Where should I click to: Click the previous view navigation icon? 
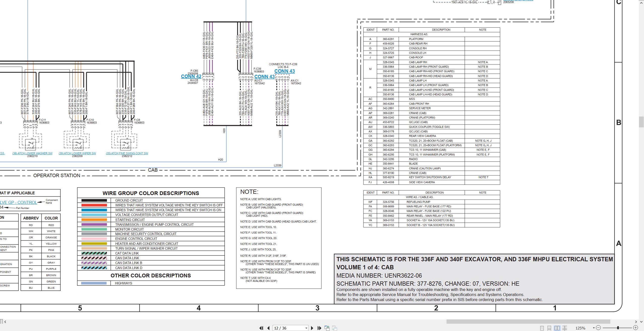pyautogui.click(x=327, y=328)
